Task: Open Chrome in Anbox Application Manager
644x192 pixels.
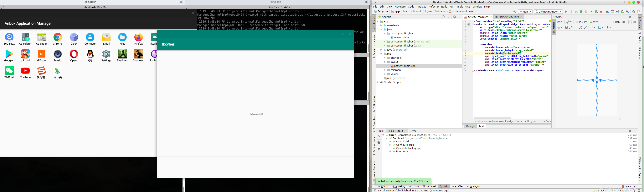Action: click(x=58, y=39)
